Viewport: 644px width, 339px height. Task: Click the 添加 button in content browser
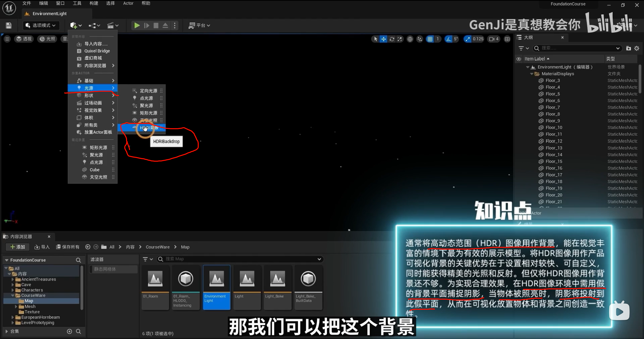(17, 247)
